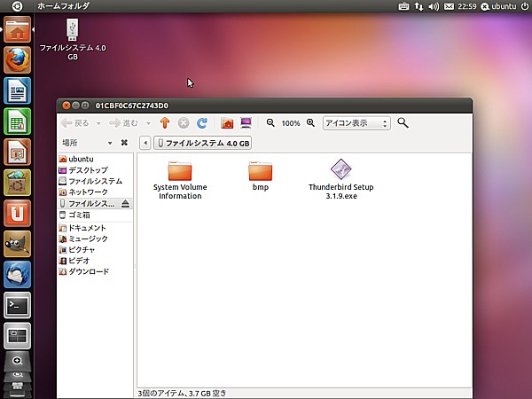Click the stop loading button
The image size is (532, 399).
(x=184, y=123)
